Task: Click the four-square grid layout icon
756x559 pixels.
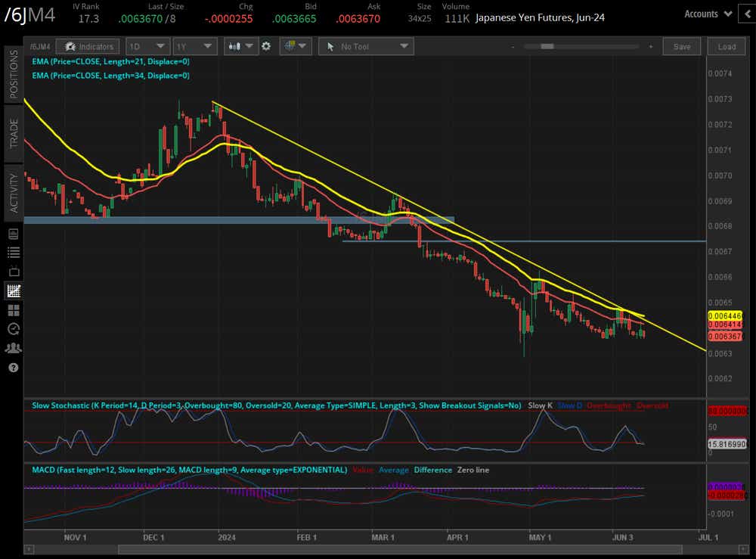Action: pyautogui.click(x=13, y=309)
